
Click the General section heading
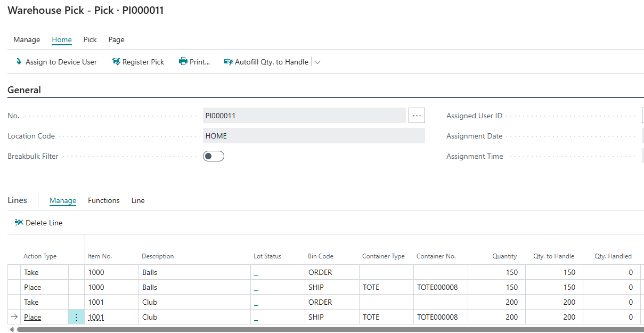click(25, 90)
